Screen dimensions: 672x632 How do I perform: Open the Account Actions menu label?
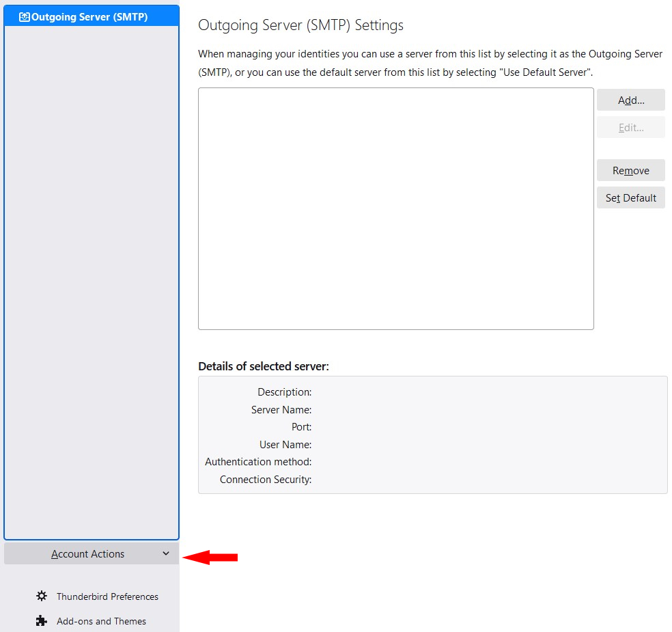pos(87,554)
